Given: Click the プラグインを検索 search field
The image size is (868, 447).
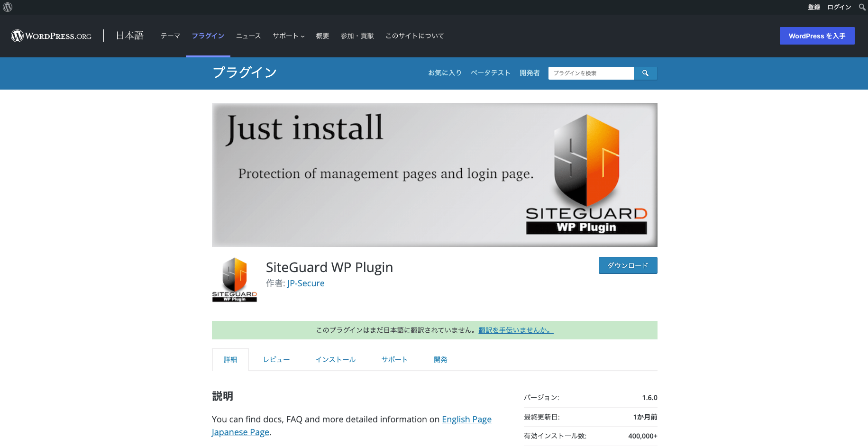Looking at the screenshot, I should point(591,73).
